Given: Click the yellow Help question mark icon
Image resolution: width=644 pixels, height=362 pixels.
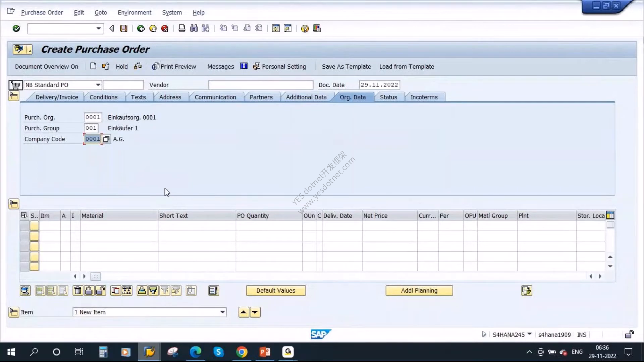Looking at the screenshot, I should [x=305, y=28].
